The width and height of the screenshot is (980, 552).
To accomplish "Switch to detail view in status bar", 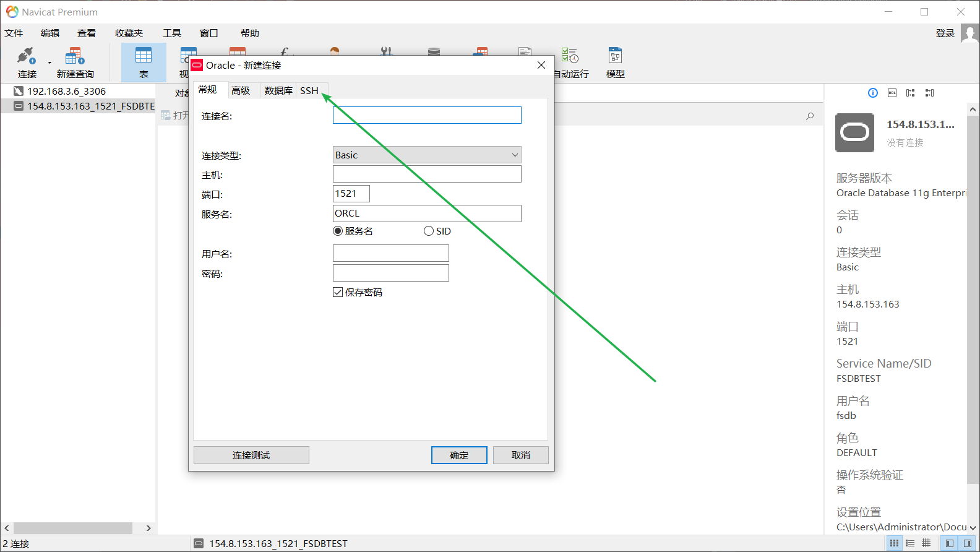I will (x=926, y=543).
